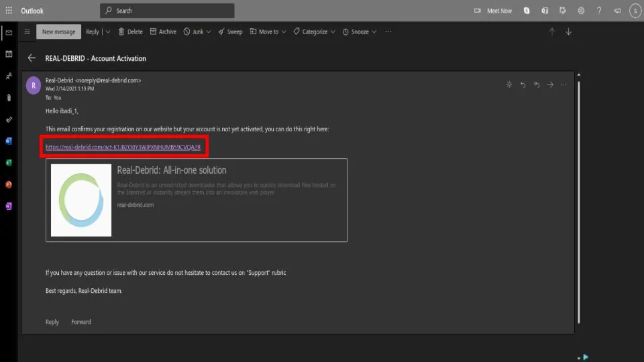Launch Excel from the left sidebar
This screenshot has width=644, height=362.
9,163
